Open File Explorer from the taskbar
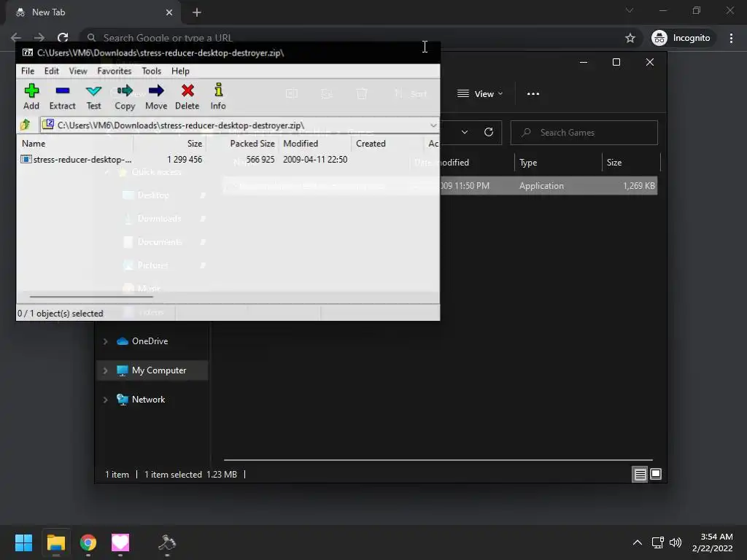The width and height of the screenshot is (747, 560). click(56, 542)
